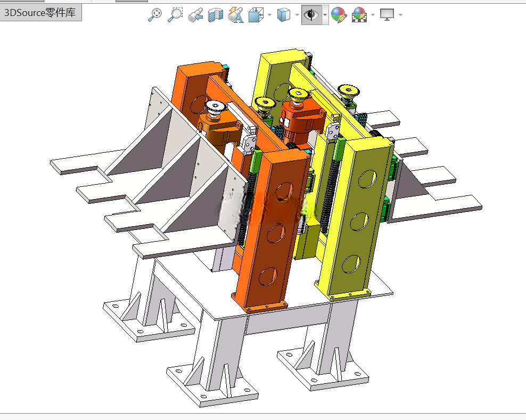Open Dynamic Annotation Views binoculars icon

pyautogui.click(x=236, y=15)
